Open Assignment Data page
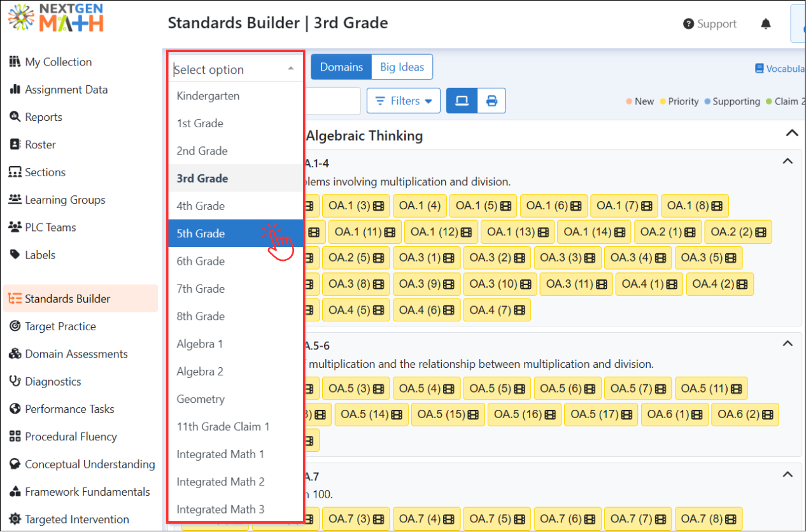Screen dimensions: 806x532 [x=59, y=90]
